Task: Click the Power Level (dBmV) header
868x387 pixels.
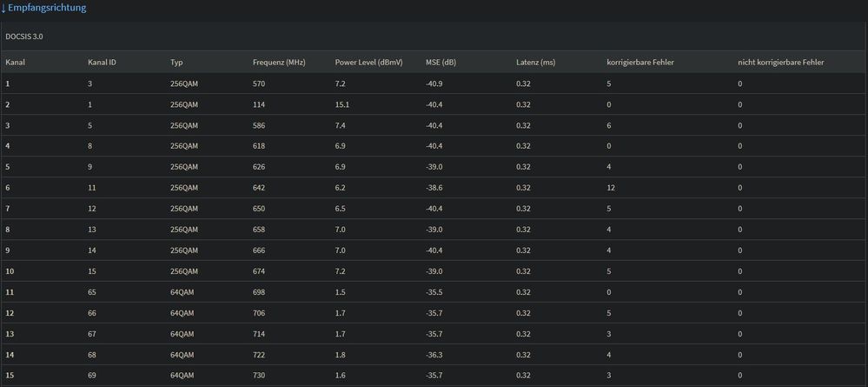Action: 368,63
